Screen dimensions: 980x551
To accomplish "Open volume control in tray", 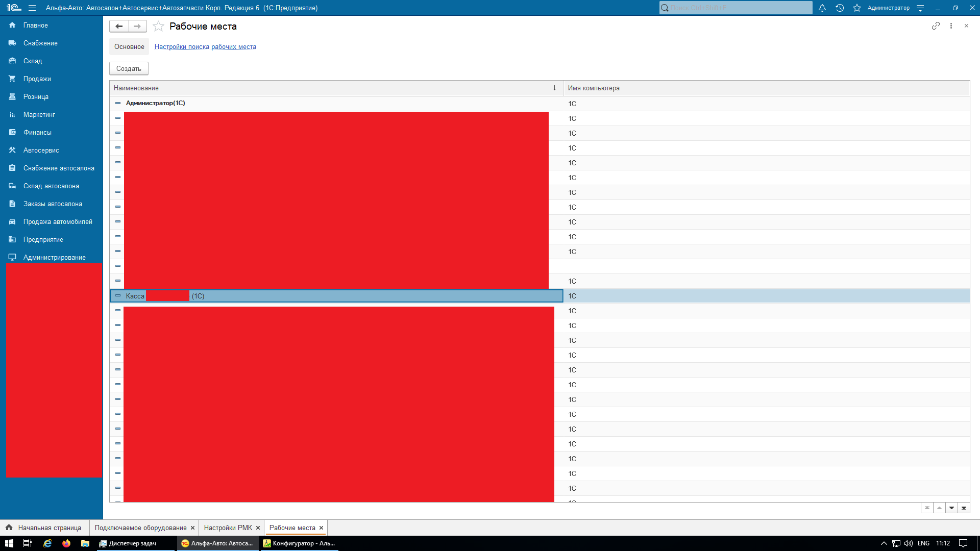I will tap(909, 543).
